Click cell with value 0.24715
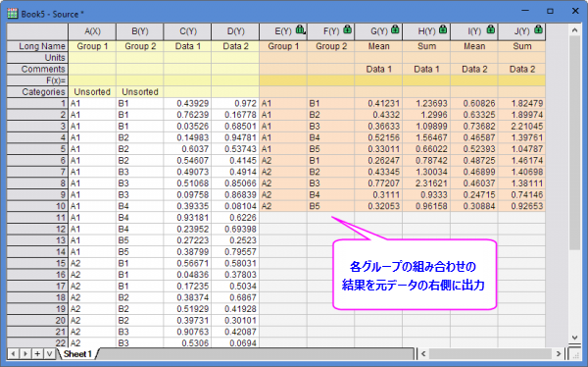588x367 pixels. click(x=474, y=194)
